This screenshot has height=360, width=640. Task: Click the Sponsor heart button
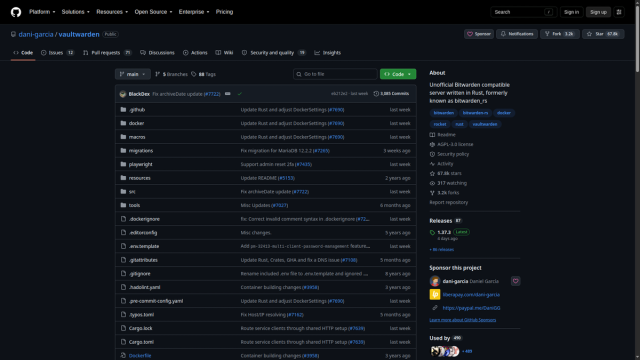479,34
